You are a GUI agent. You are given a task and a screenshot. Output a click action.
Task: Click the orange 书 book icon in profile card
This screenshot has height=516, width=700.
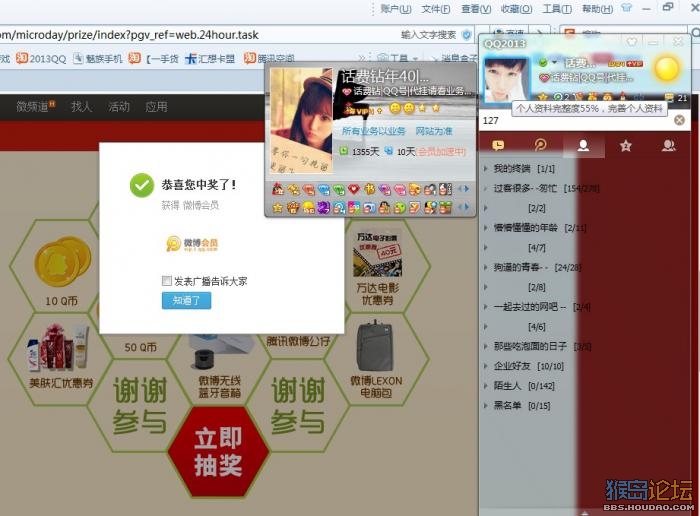tap(369, 189)
